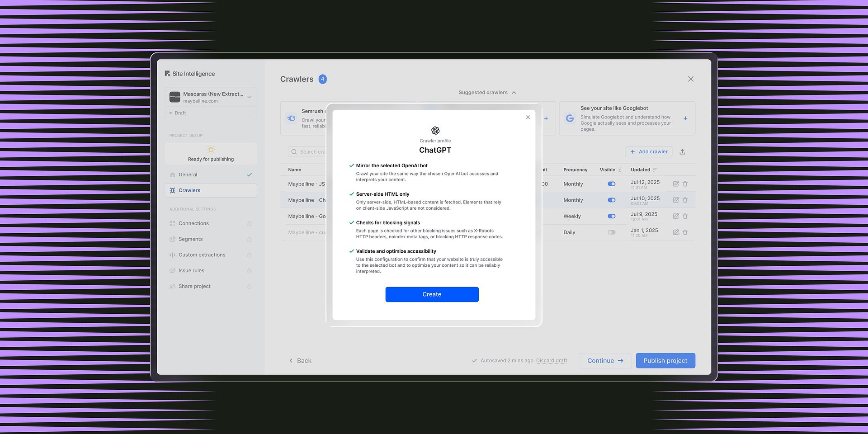Click the Googlebot G icon
Screen dimensions: 868x434
pyautogui.click(x=570, y=118)
